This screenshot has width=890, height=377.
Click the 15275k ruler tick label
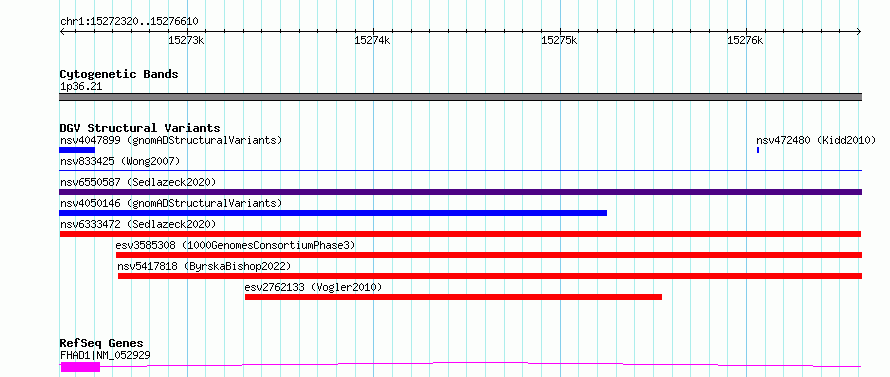[x=560, y=41]
